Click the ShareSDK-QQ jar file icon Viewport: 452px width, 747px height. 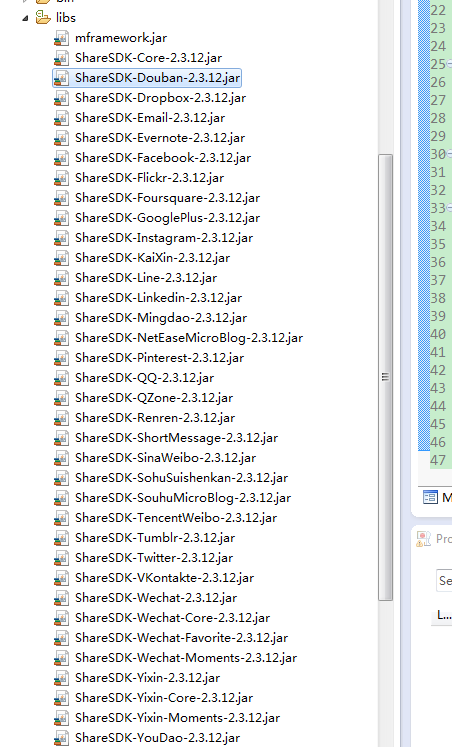click(x=61, y=378)
